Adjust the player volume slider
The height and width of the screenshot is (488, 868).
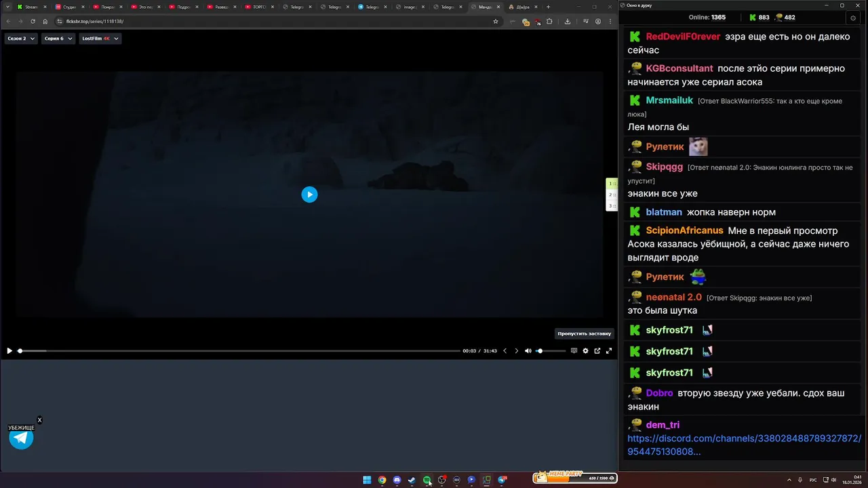tap(551, 350)
